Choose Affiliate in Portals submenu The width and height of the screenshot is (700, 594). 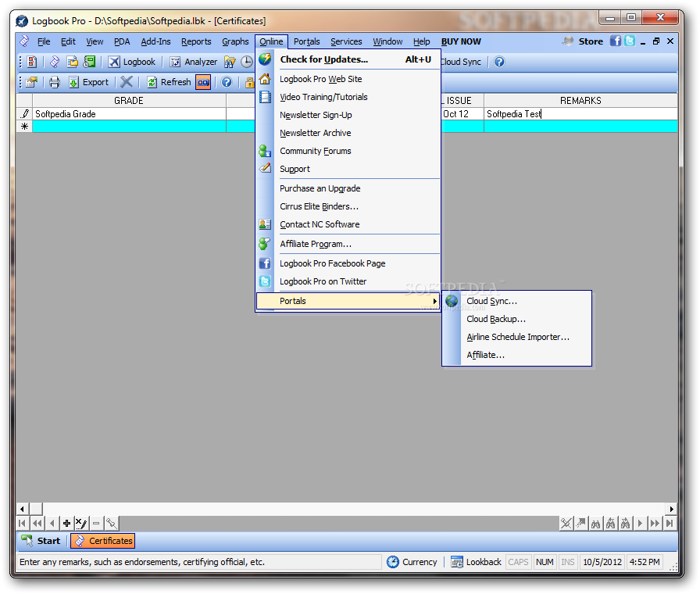(x=517, y=355)
